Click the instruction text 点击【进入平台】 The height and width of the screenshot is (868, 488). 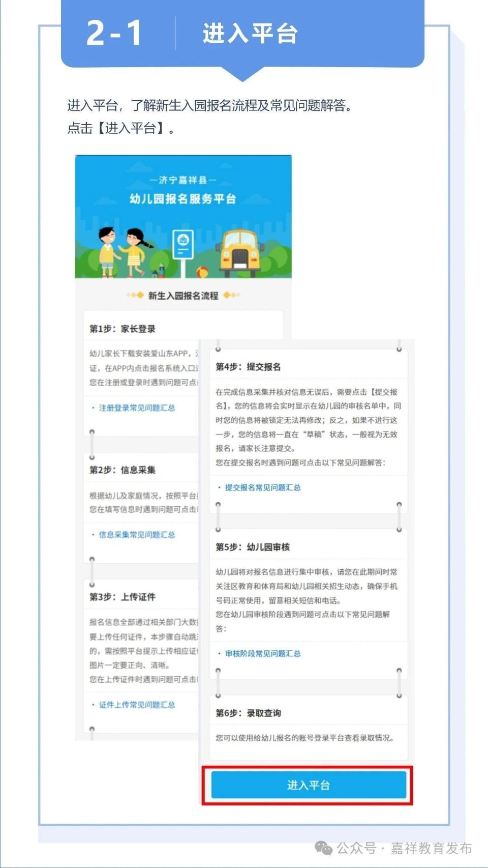120,128
